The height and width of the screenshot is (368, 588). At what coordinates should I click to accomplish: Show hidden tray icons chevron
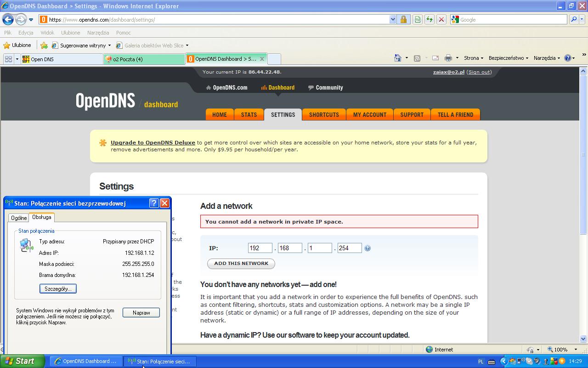pyautogui.click(x=503, y=362)
